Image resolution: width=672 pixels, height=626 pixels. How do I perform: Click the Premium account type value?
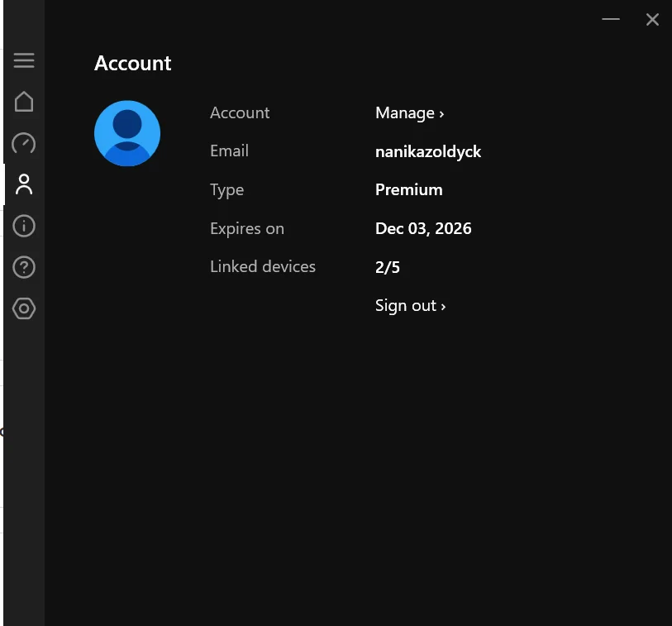click(409, 190)
